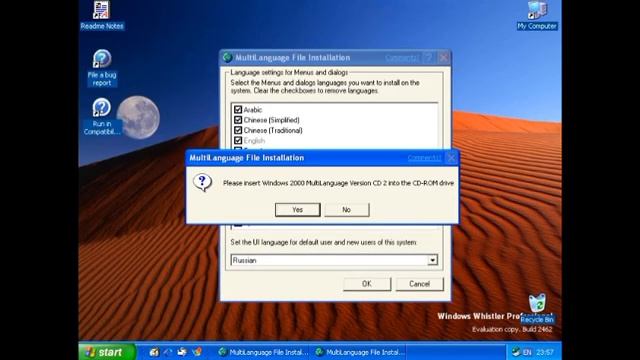This screenshot has height=360, width=640.
Task: Open the Start menu
Action: (107, 352)
